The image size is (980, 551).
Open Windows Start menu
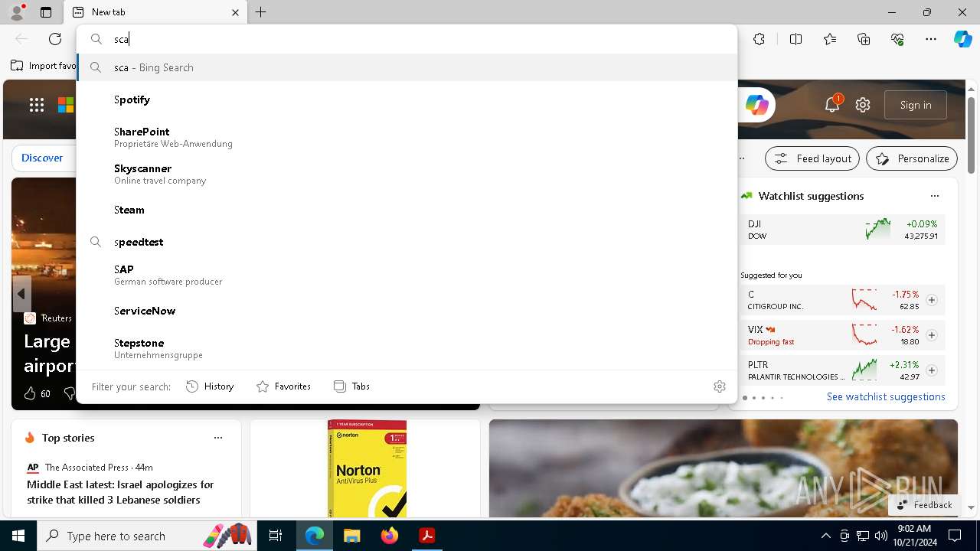tap(18, 536)
